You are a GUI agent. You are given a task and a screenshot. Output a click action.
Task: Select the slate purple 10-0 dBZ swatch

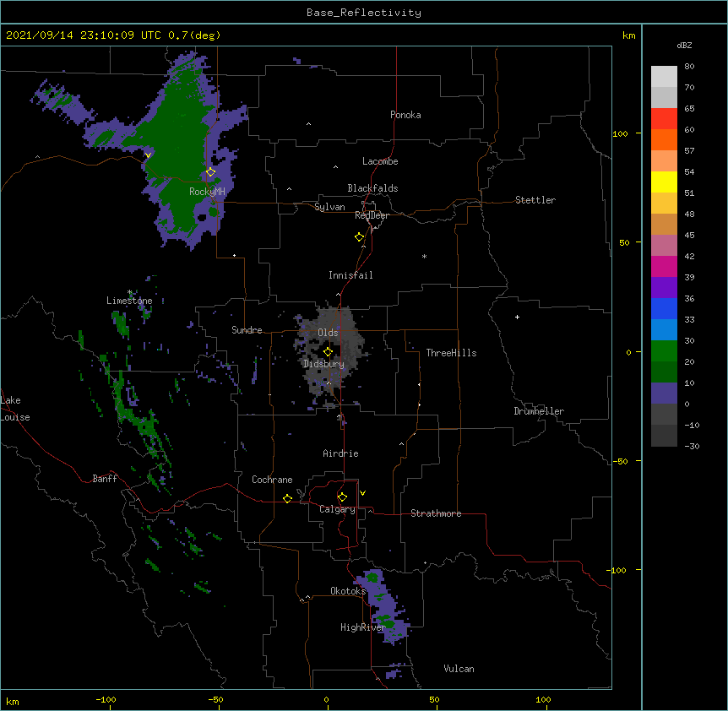point(664,393)
